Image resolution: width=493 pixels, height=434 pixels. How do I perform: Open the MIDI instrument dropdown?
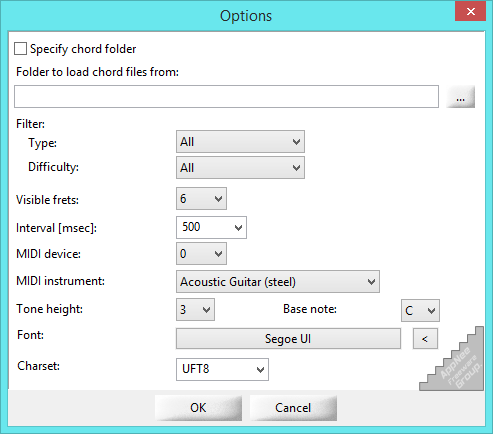pyautogui.click(x=278, y=282)
